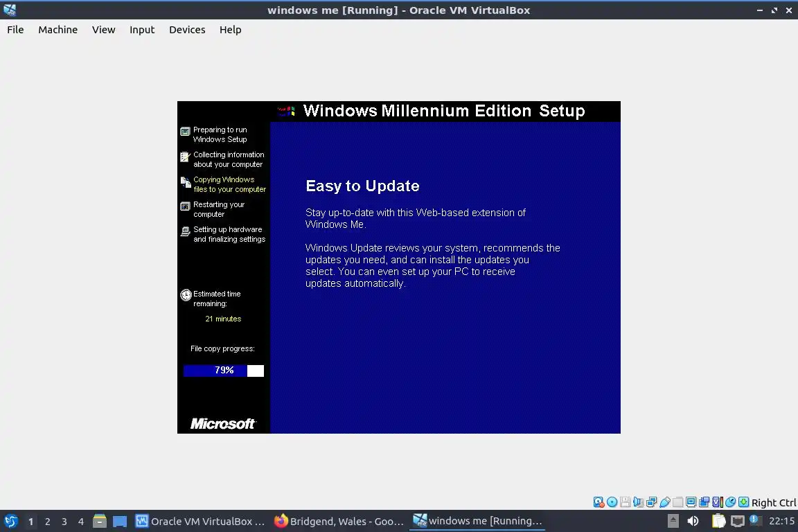
Task: Click the 'Copying Windows files' step icon
Action: (186, 182)
